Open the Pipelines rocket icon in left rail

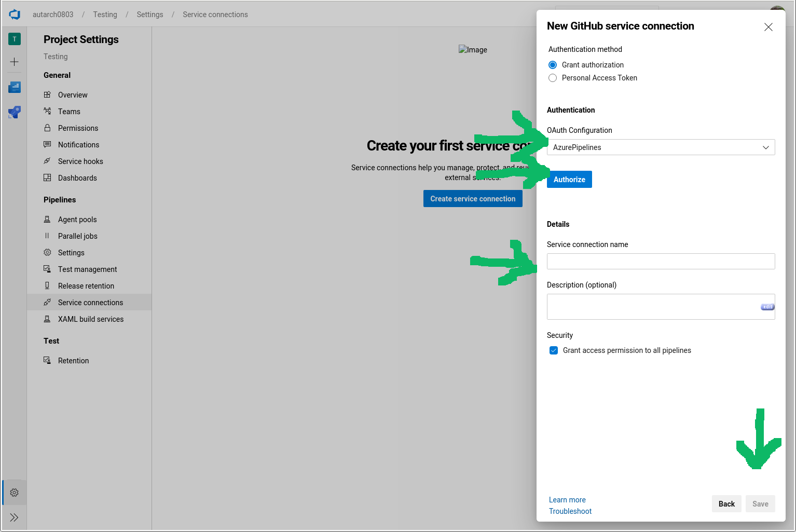pyautogui.click(x=15, y=112)
